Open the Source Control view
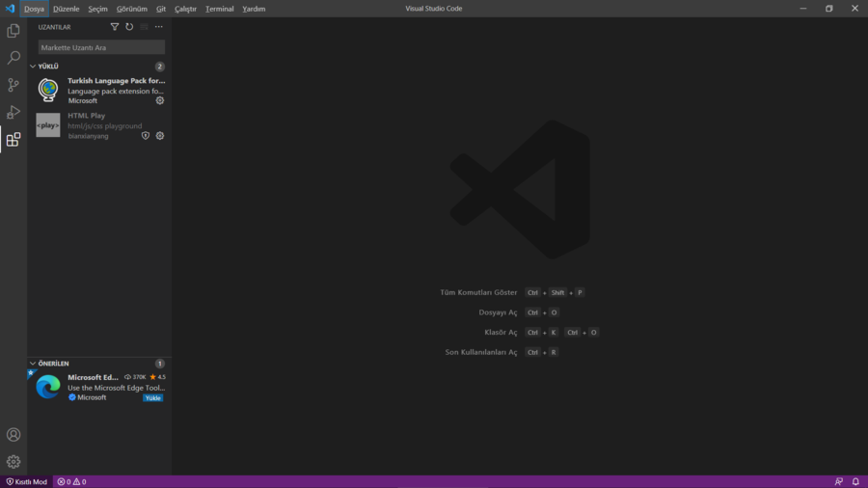868x488 pixels. 14,85
